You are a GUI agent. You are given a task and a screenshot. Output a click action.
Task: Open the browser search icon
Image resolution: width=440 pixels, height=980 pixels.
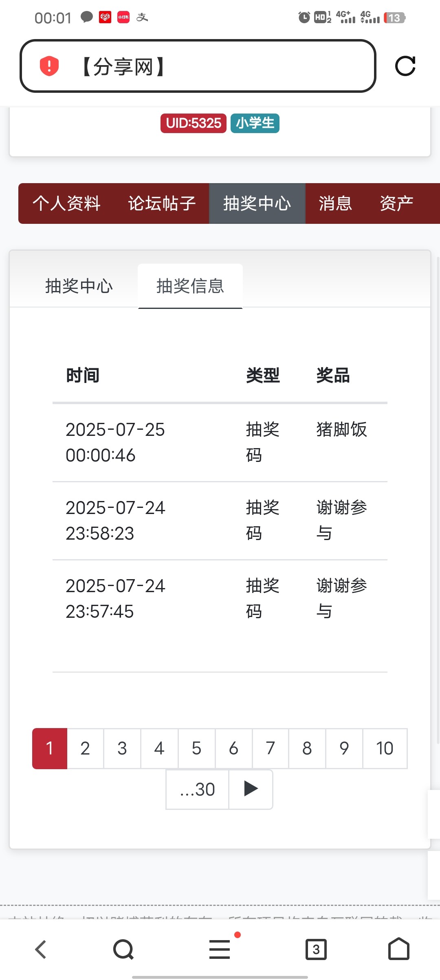pos(123,949)
